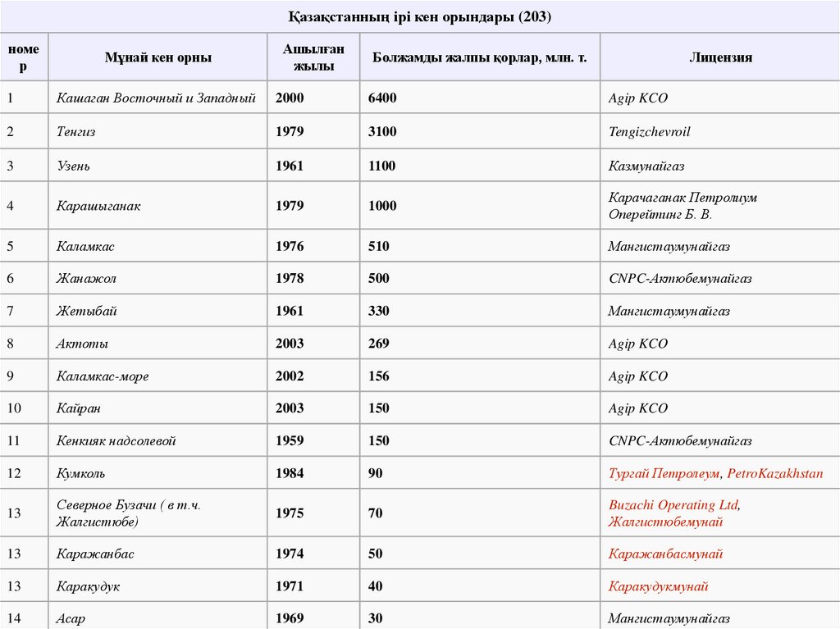The width and height of the screenshot is (840, 629).
Task: Open the PetroKazakhstan link
Action: 774,473
